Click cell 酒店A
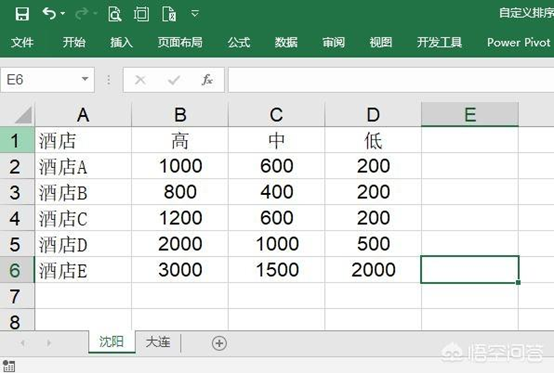The width and height of the screenshot is (554, 373). [x=83, y=166]
